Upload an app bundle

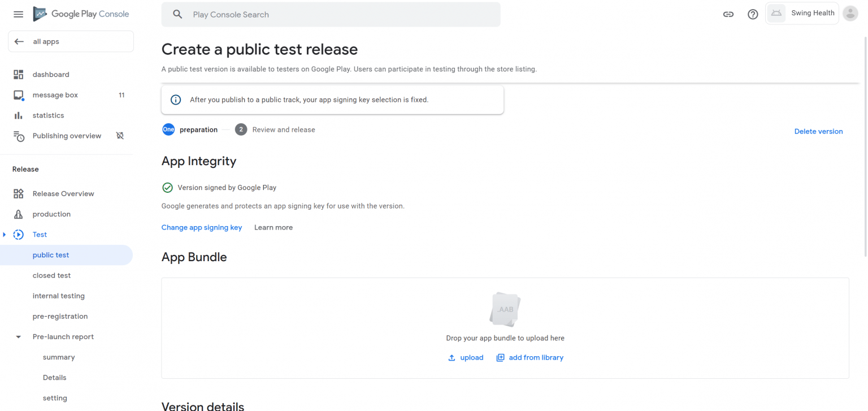pos(466,357)
